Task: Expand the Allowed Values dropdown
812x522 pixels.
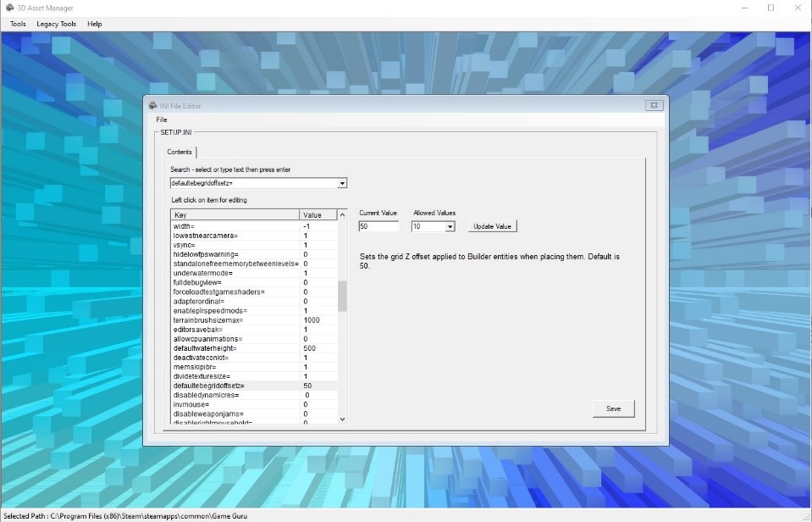Action: 450,226
